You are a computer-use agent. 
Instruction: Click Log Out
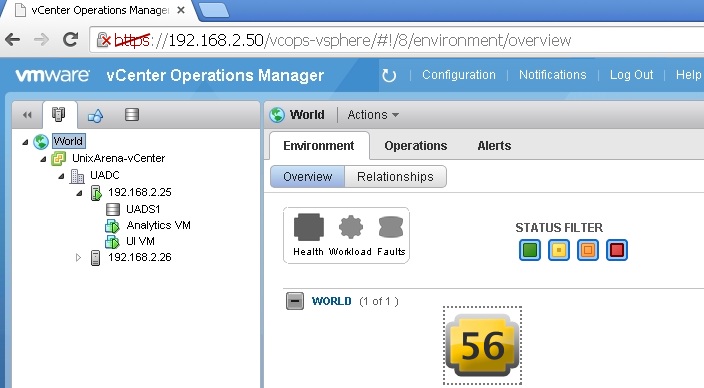coord(631,75)
